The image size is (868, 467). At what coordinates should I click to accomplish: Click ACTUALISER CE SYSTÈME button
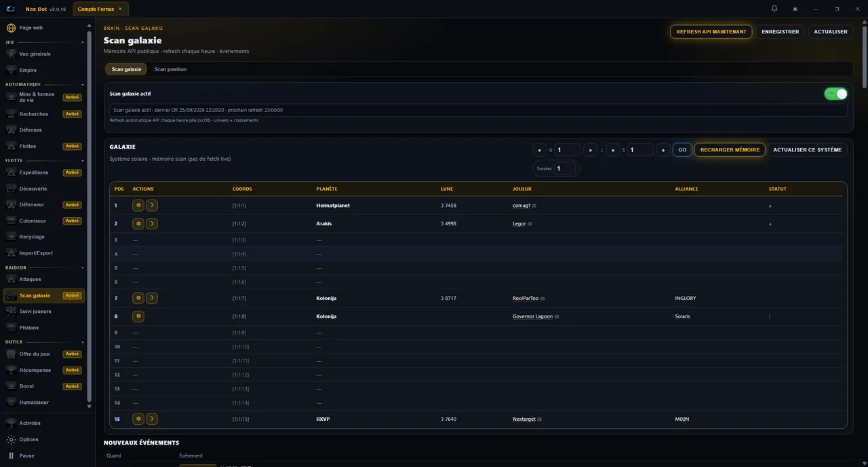click(808, 150)
